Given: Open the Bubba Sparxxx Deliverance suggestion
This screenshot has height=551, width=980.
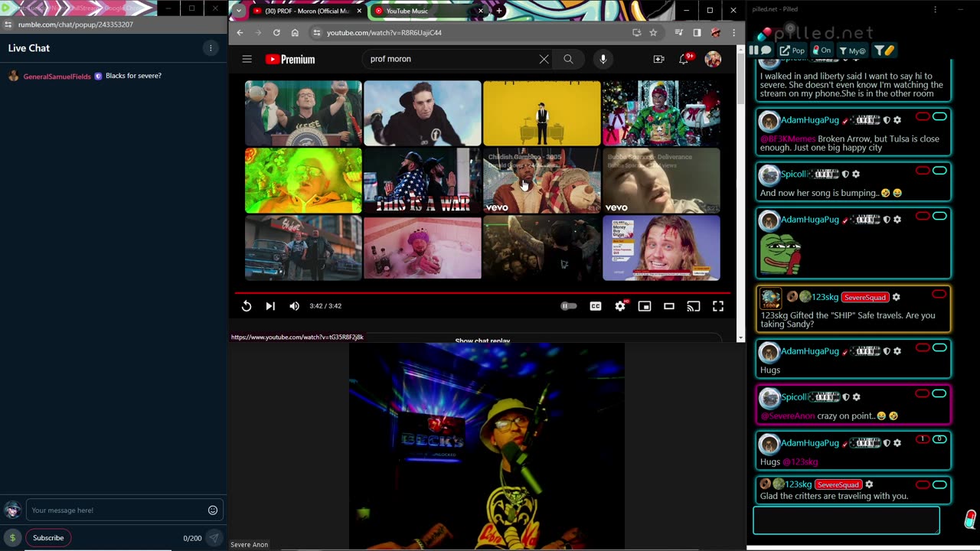Looking at the screenshot, I should pyautogui.click(x=661, y=180).
